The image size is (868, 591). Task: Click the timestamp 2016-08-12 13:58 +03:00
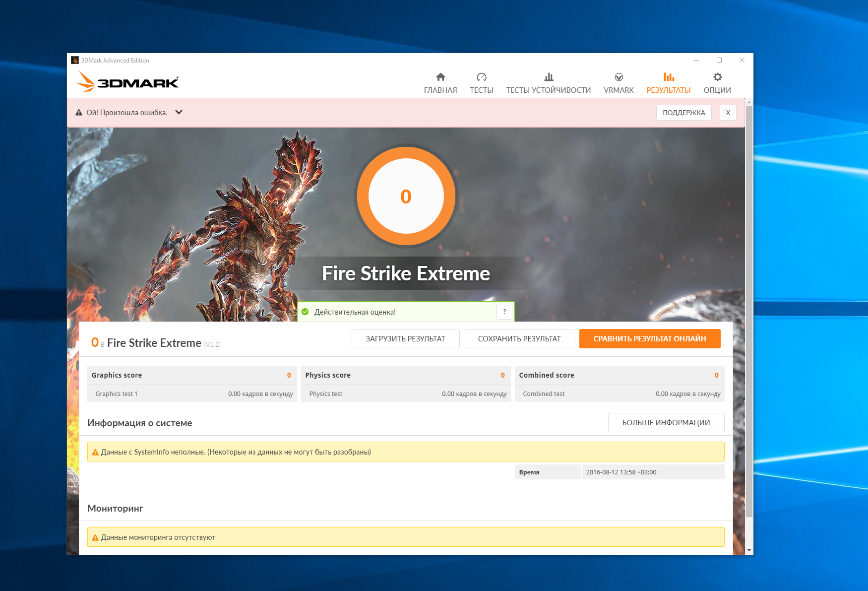(621, 472)
